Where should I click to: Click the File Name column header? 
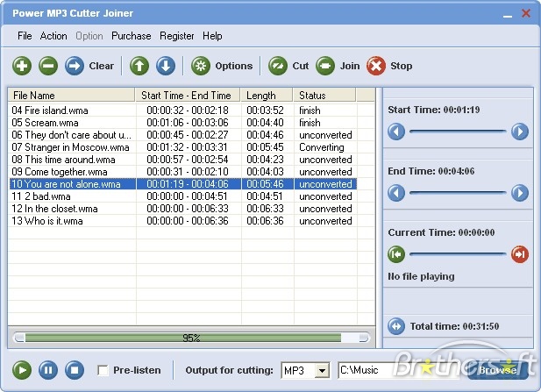71,95
